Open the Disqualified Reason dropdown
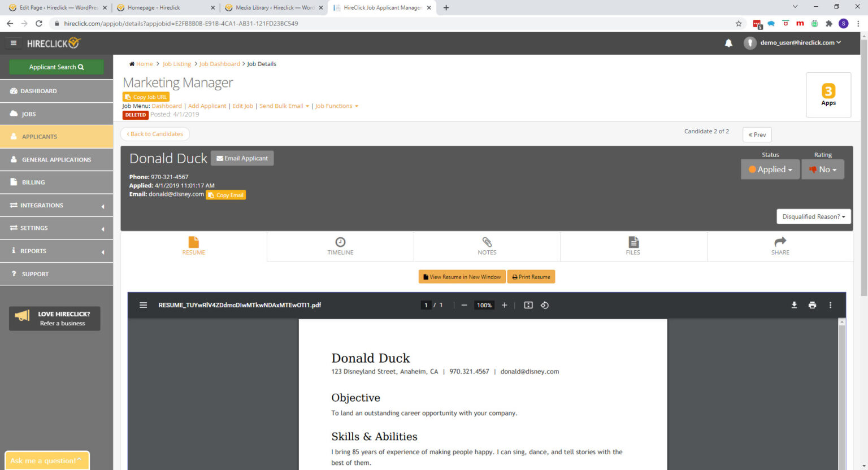This screenshot has width=868, height=470. click(x=813, y=216)
